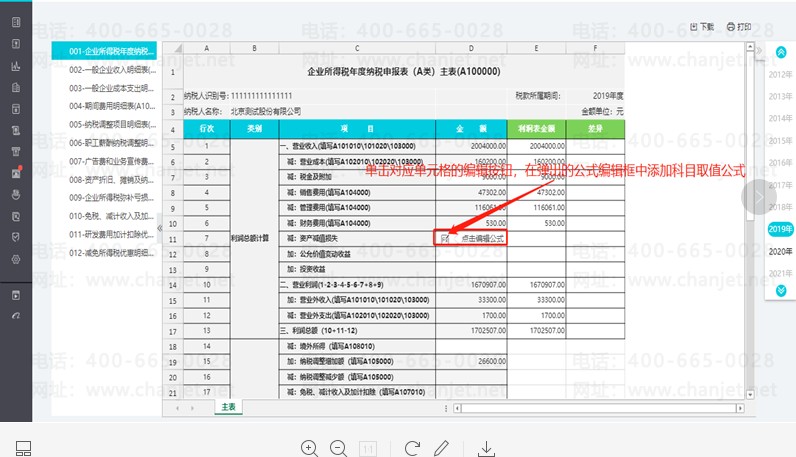
Task: Open the thumbnail layout icon at bottom left
Action: pos(23,448)
